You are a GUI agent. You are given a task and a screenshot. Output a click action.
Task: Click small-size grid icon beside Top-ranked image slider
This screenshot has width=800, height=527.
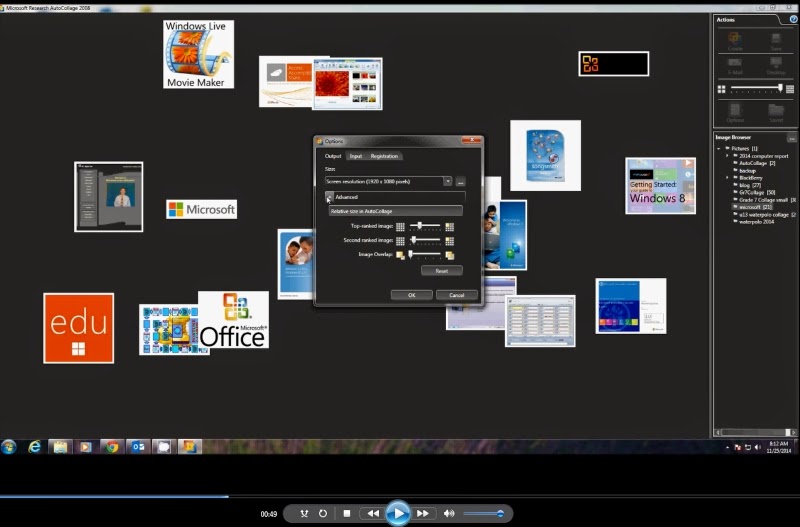click(400, 227)
